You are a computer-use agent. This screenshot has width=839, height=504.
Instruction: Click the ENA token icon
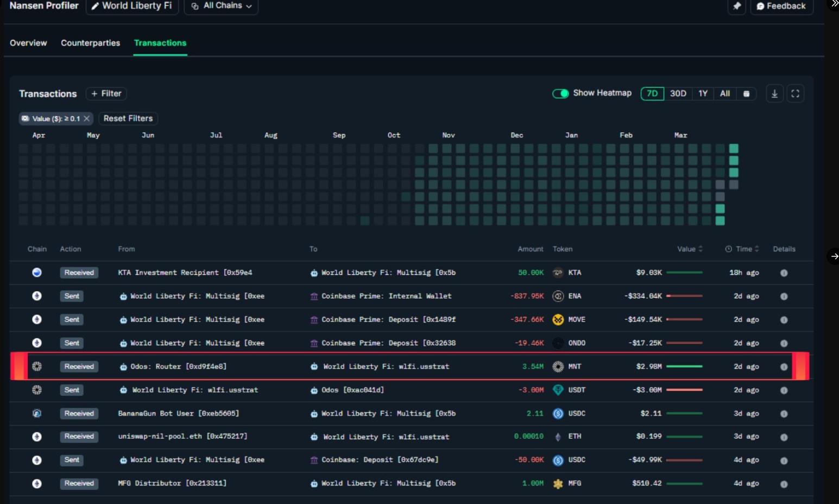(x=558, y=296)
